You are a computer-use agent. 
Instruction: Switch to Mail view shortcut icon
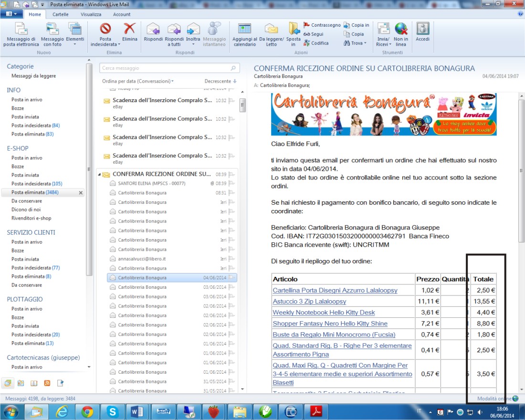[x=7, y=383]
